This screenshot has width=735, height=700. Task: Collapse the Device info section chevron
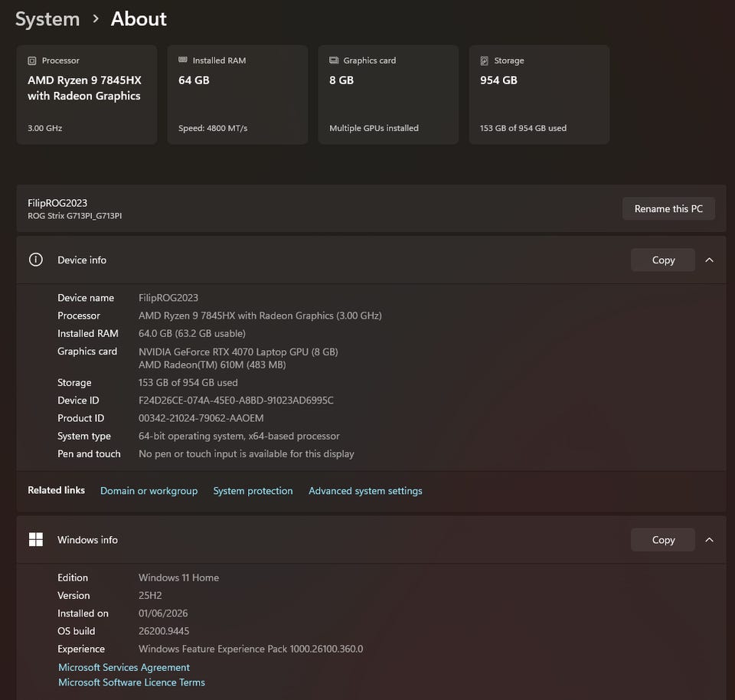(709, 260)
